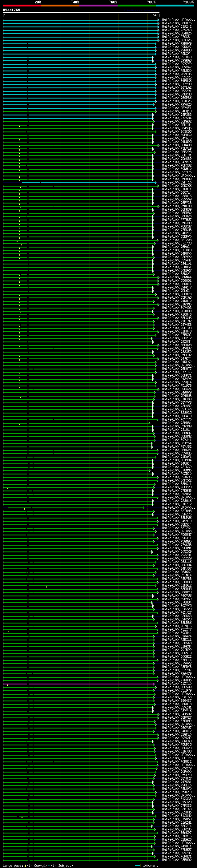Select the AV441769 query label

(x=11, y=10)
